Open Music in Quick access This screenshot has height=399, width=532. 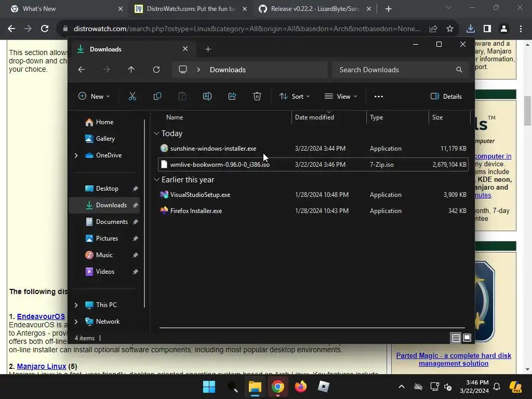click(104, 255)
